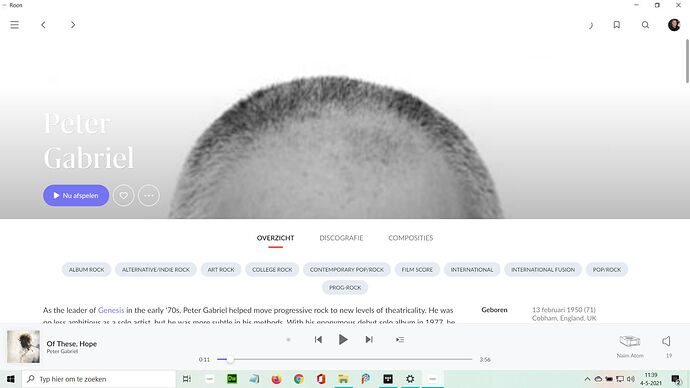Go forward with the right arrow
690x388 pixels.
[x=73, y=25]
